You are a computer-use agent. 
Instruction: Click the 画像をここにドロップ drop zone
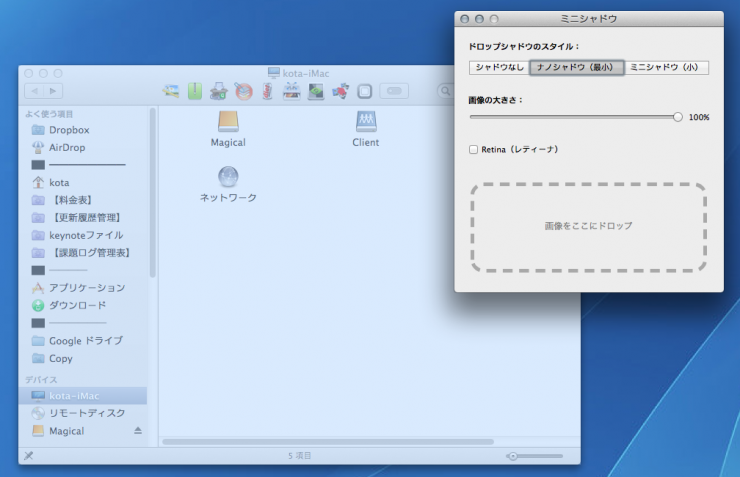(x=589, y=227)
